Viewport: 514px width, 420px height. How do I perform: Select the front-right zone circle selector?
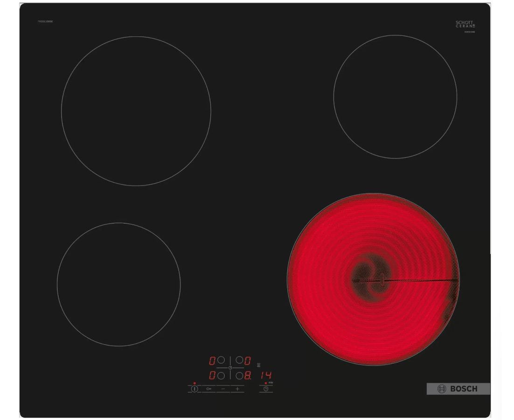(x=239, y=375)
